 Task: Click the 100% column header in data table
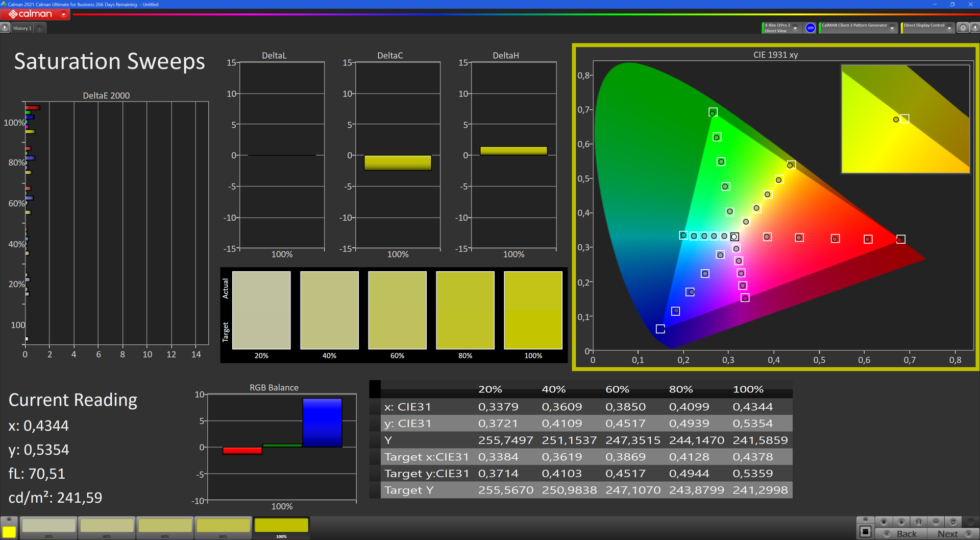(x=748, y=389)
